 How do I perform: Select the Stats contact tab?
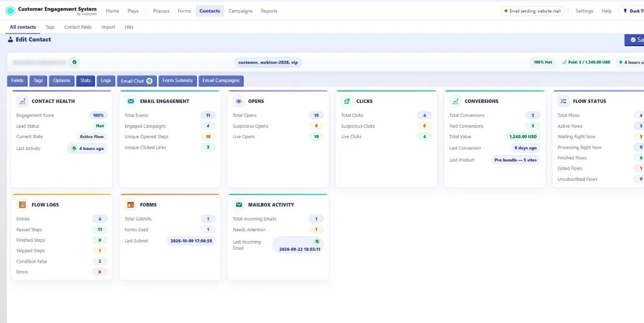point(85,80)
